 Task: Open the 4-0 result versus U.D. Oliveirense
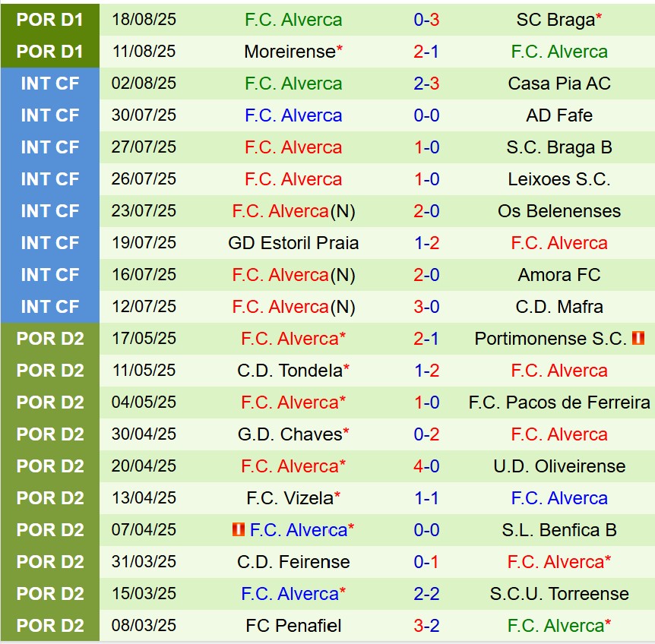426,466
